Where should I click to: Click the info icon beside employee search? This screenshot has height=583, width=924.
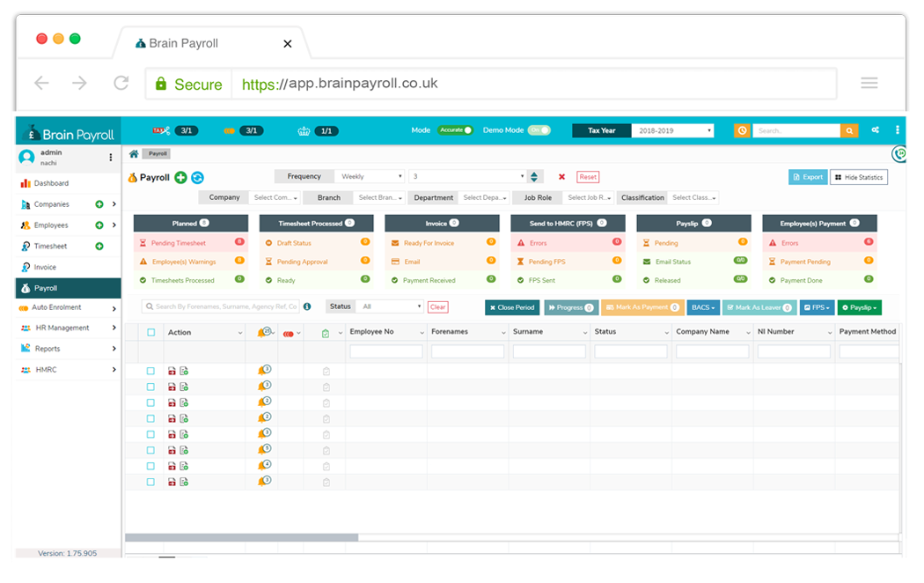tap(307, 306)
